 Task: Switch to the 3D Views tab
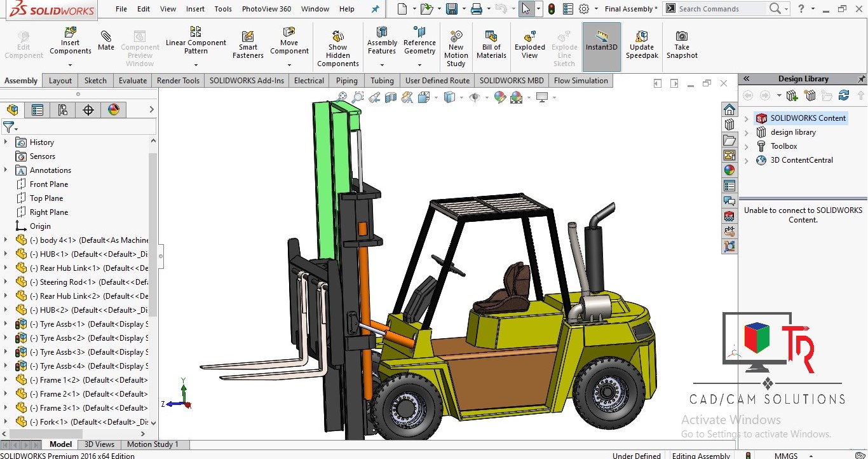[100, 444]
